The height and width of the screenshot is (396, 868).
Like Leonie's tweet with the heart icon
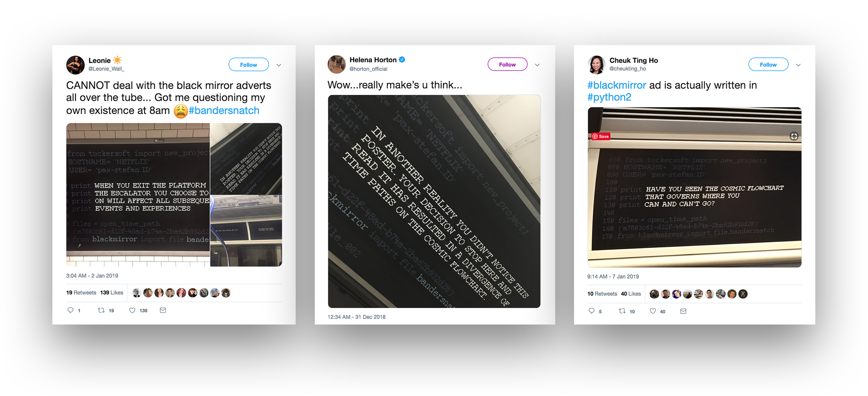[x=133, y=310]
